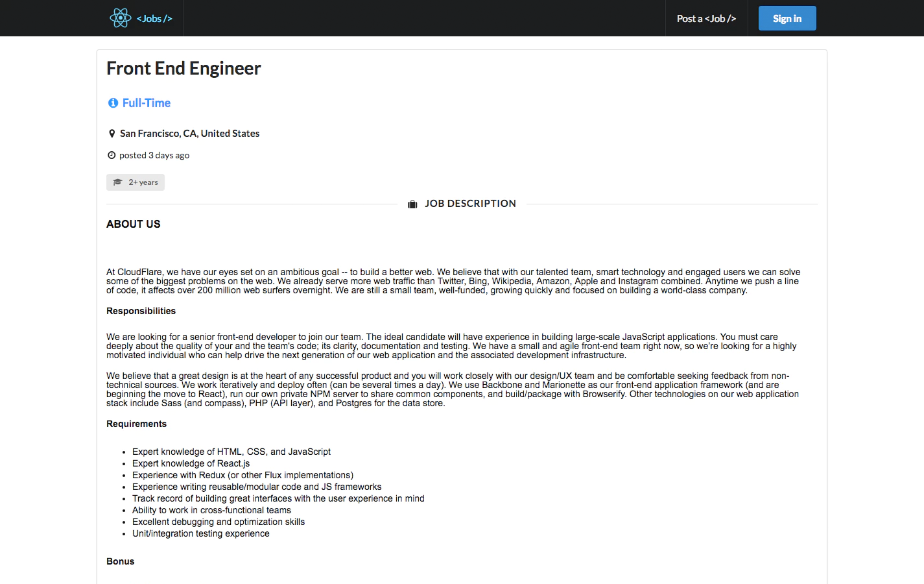The height and width of the screenshot is (584, 924).
Task: Select the Full-Time employment type label
Action: coord(146,103)
